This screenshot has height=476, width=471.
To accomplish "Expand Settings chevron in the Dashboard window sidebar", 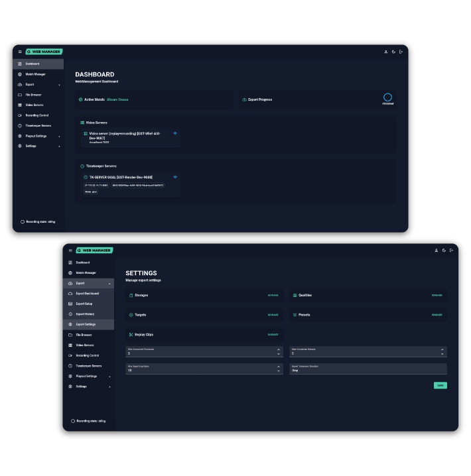I will click(59, 147).
